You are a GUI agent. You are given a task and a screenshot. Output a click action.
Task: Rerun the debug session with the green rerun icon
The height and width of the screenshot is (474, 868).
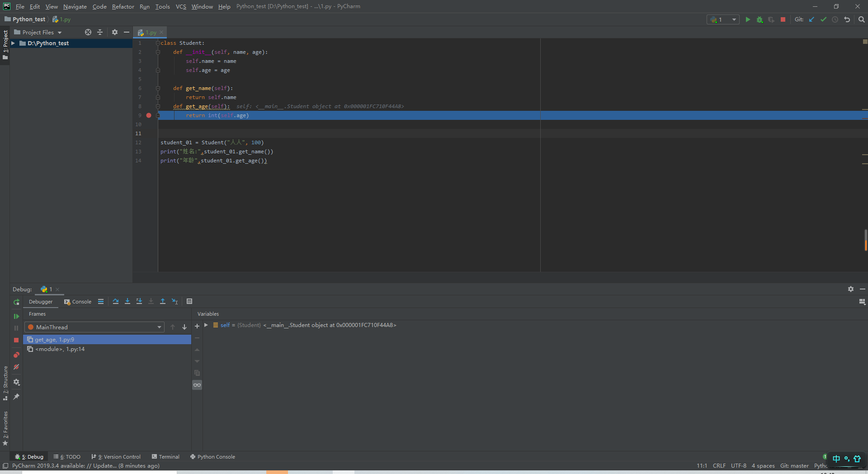click(x=16, y=302)
